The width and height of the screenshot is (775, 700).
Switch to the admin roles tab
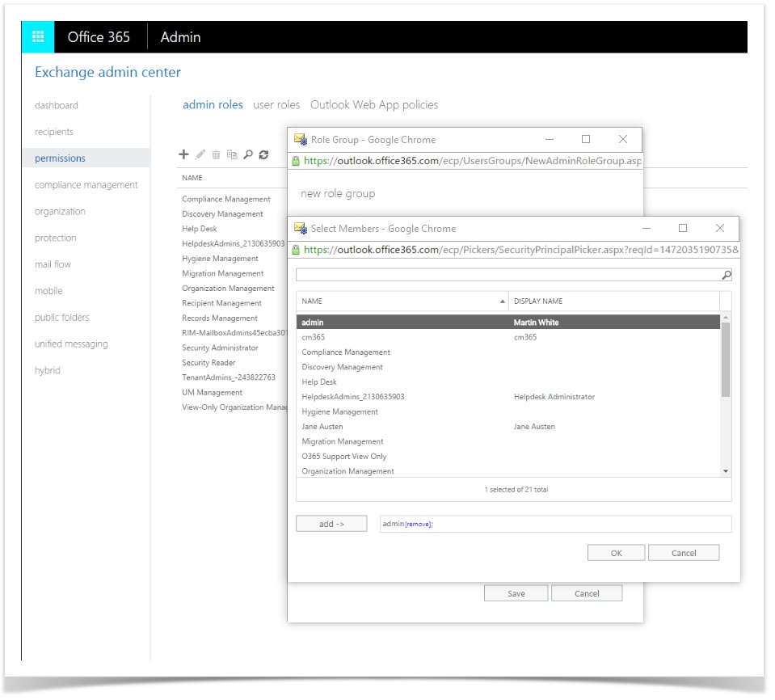coord(213,105)
